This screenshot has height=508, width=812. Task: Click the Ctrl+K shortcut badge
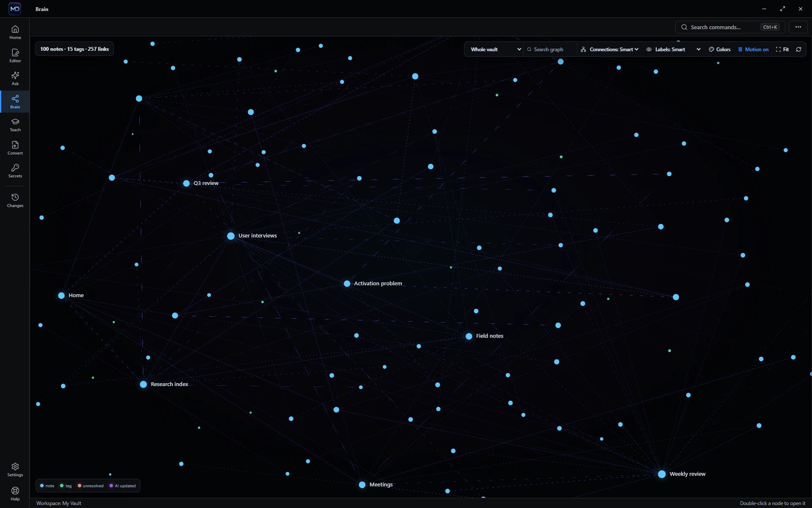point(770,27)
